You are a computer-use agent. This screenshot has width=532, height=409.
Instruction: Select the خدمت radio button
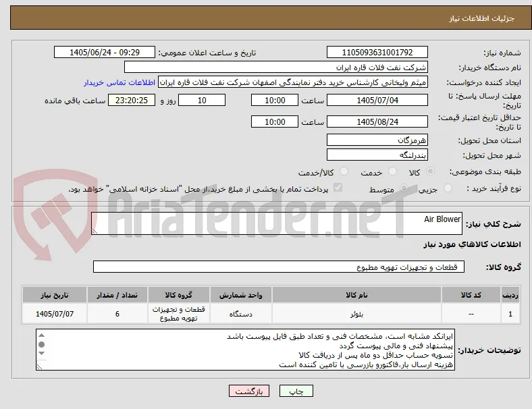click(x=392, y=171)
